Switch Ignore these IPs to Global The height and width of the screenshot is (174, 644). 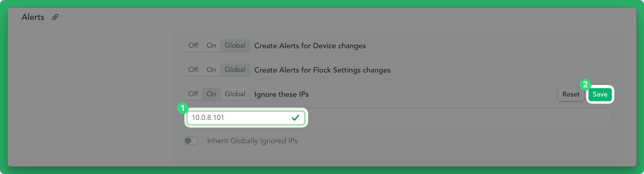point(235,94)
